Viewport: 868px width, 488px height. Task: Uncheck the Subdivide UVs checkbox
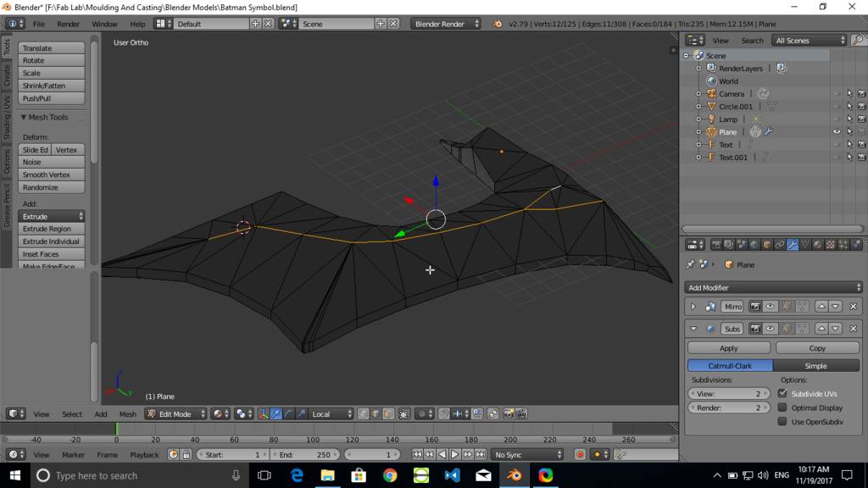pyautogui.click(x=782, y=394)
